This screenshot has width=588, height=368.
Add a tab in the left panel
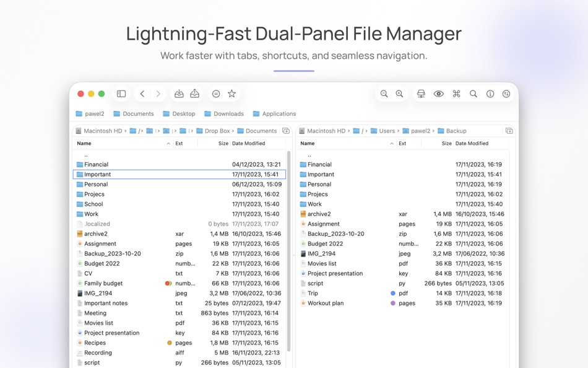click(x=286, y=131)
